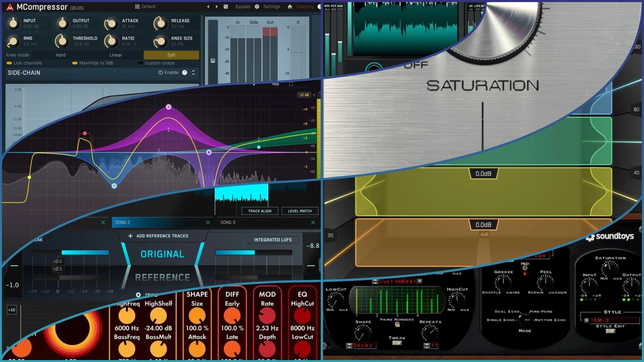Screen dimensions: 644x362
Task: Select the yellow EQ band node
Action: (29, 177)
